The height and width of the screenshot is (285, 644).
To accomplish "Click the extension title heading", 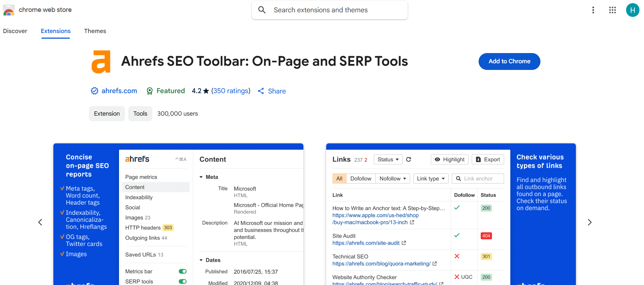I will (264, 61).
